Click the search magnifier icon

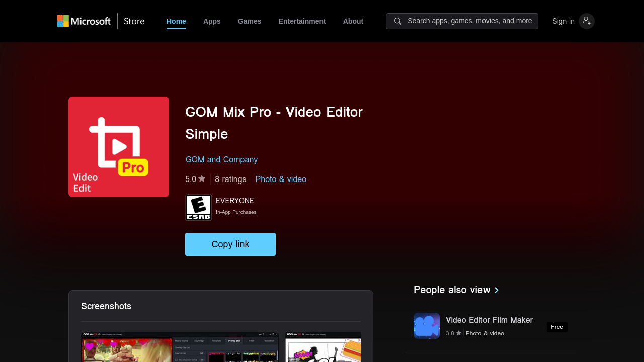(x=398, y=21)
